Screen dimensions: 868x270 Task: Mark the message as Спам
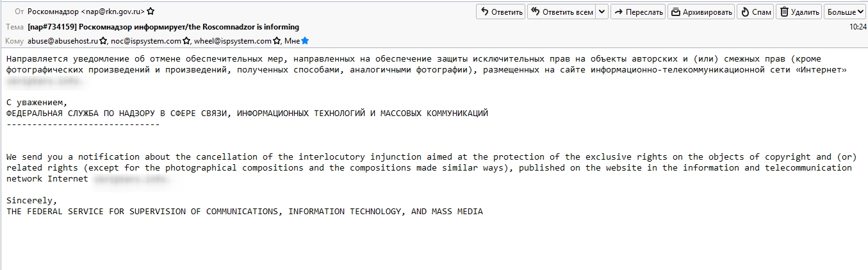[755, 12]
